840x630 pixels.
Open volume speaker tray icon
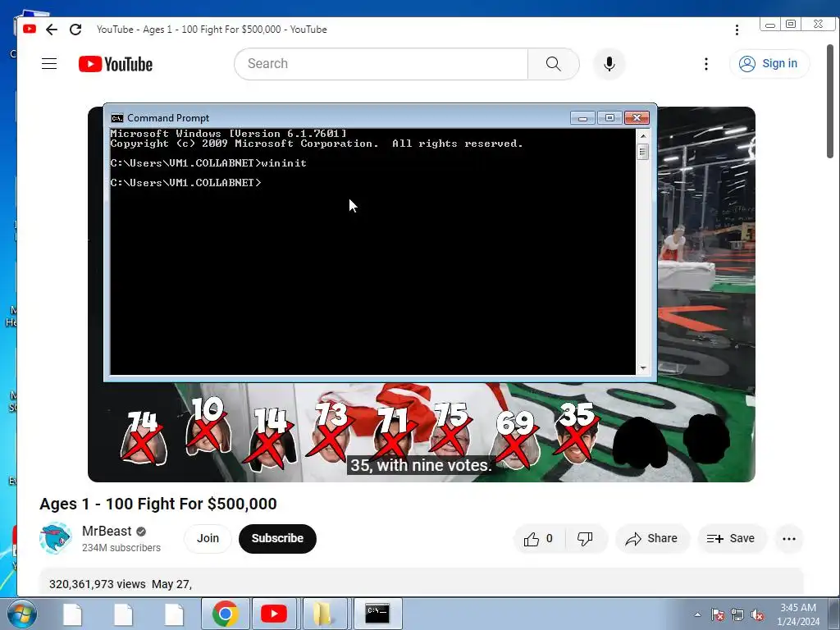point(756,615)
